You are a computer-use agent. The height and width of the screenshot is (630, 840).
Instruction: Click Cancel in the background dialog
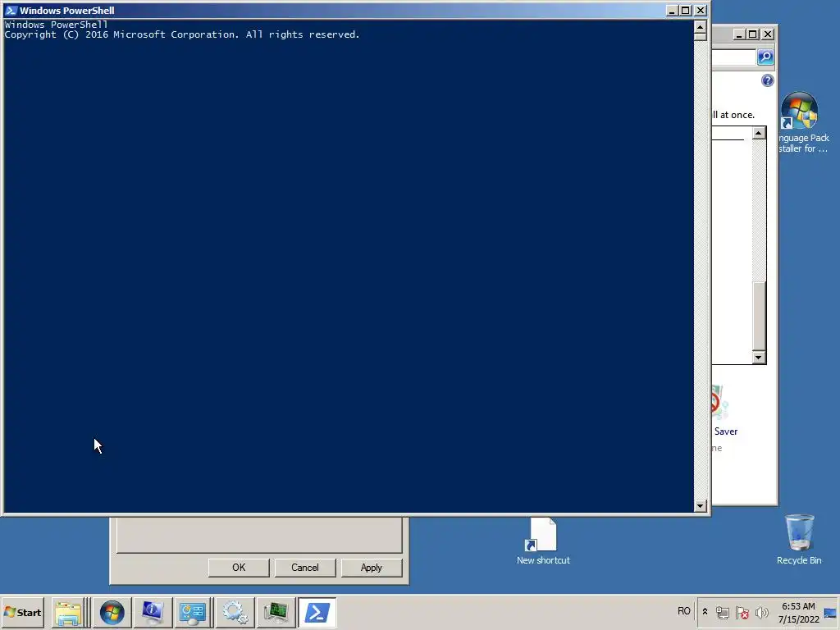click(x=305, y=568)
